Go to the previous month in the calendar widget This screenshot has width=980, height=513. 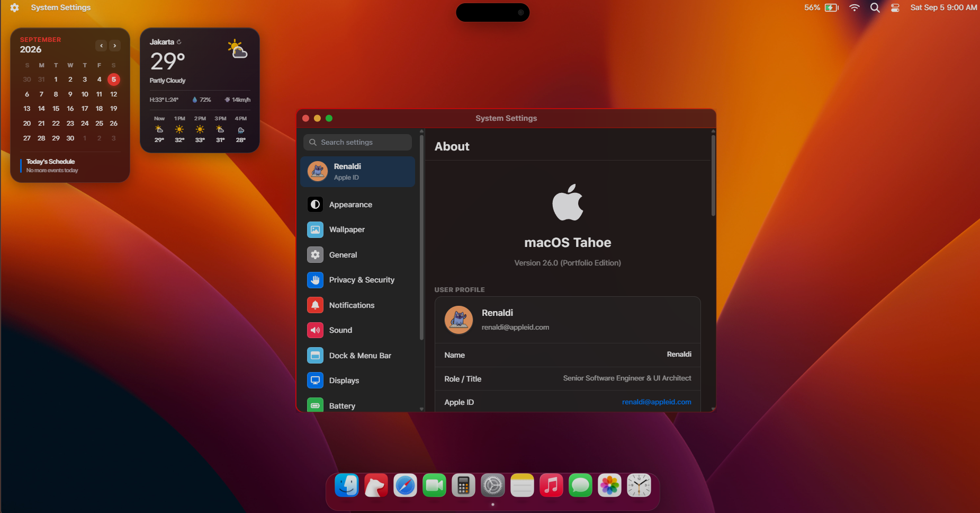coord(101,46)
